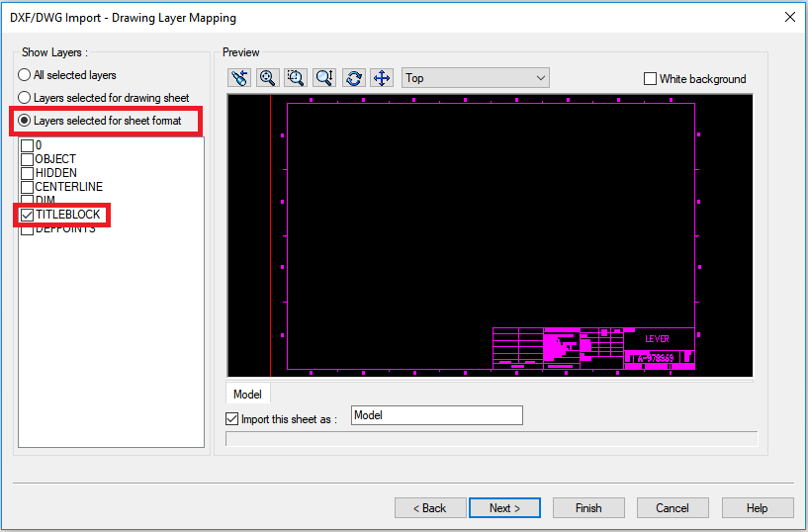Click the Back button

tap(430, 508)
